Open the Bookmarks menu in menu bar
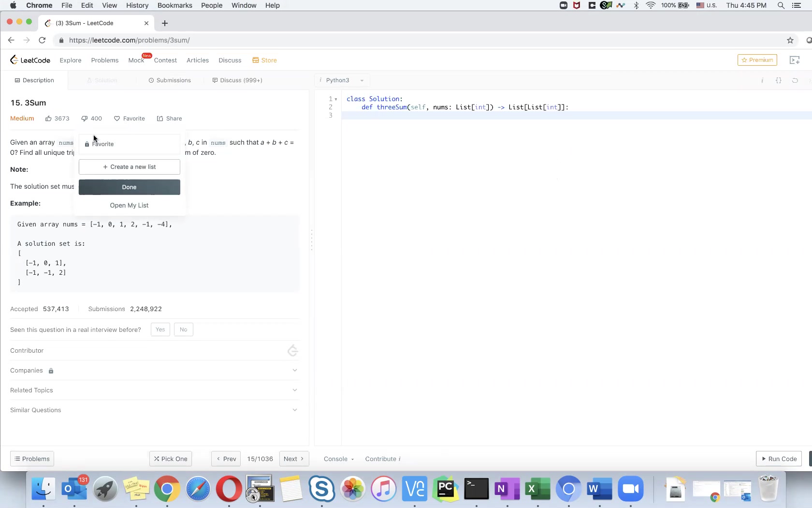This screenshot has width=812, height=508. pos(175,5)
